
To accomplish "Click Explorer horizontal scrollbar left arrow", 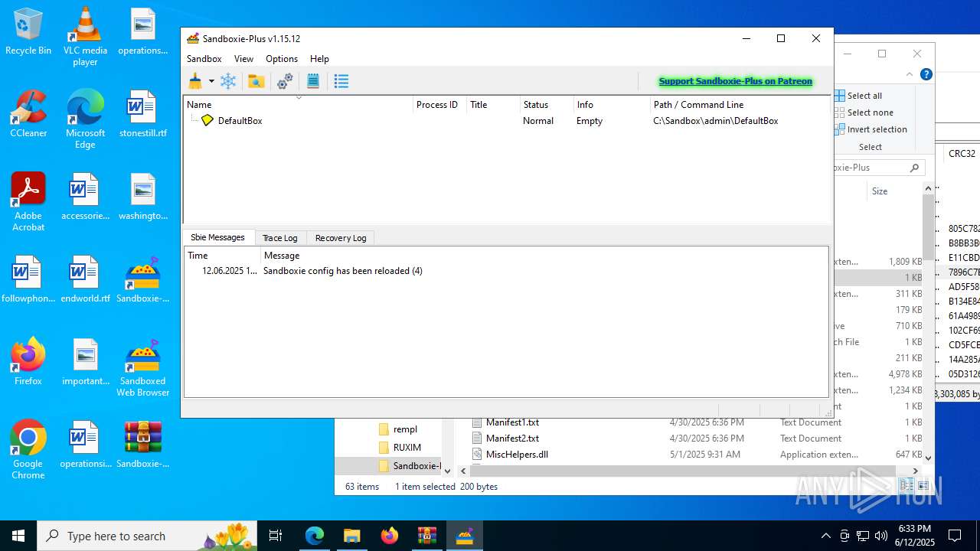I will 463,471.
